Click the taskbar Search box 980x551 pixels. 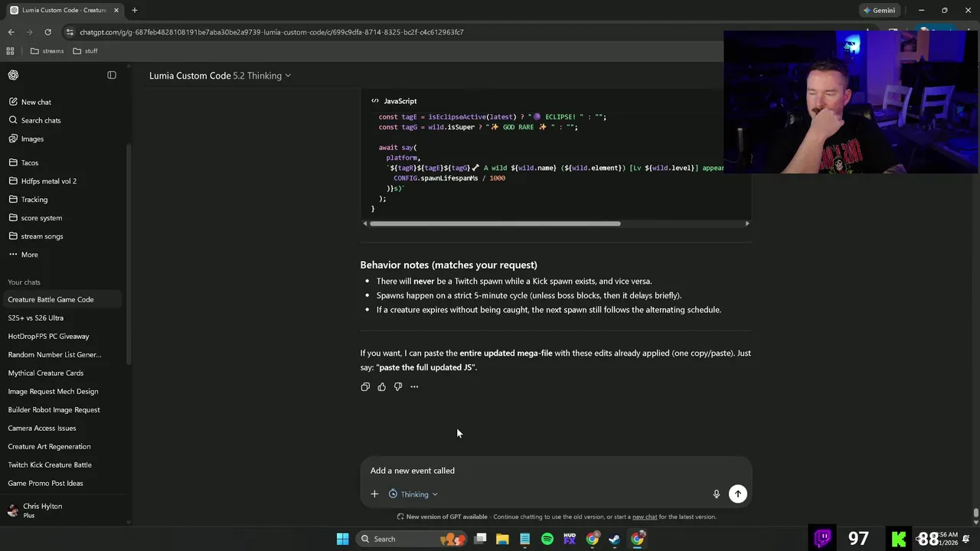click(412, 539)
